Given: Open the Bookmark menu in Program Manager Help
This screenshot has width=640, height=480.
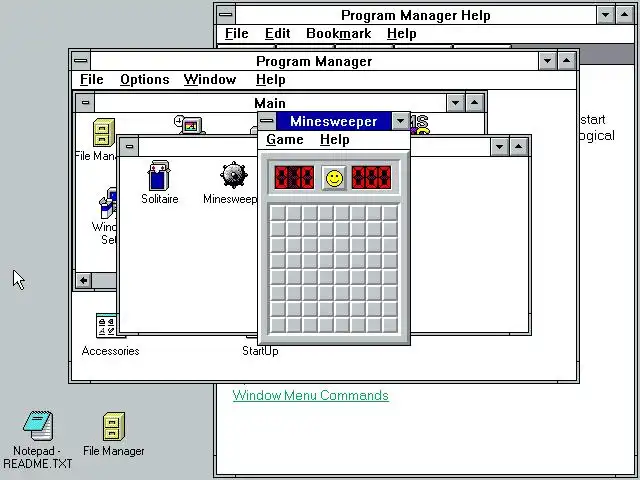Looking at the screenshot, I should click(339, 33).
